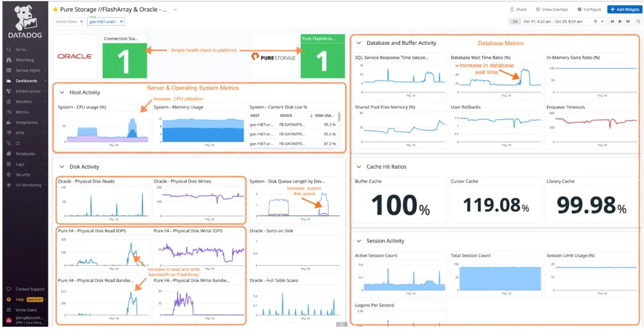Click the Dashboards chart icon in sidebar
The height and width of the screenshot is (332, 644).
pyautogui.click(x=8, y=81)
